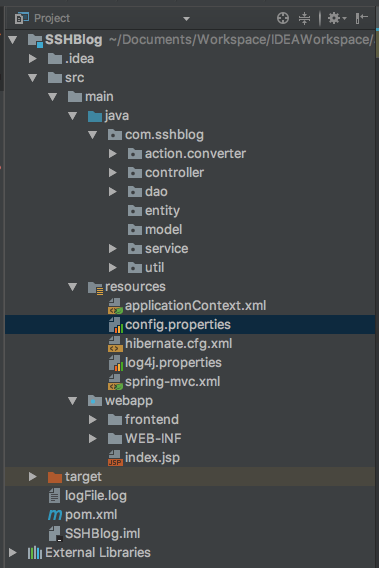
Task: Click the scroll from source crosshair icon
Action: [x=283, y=18]
